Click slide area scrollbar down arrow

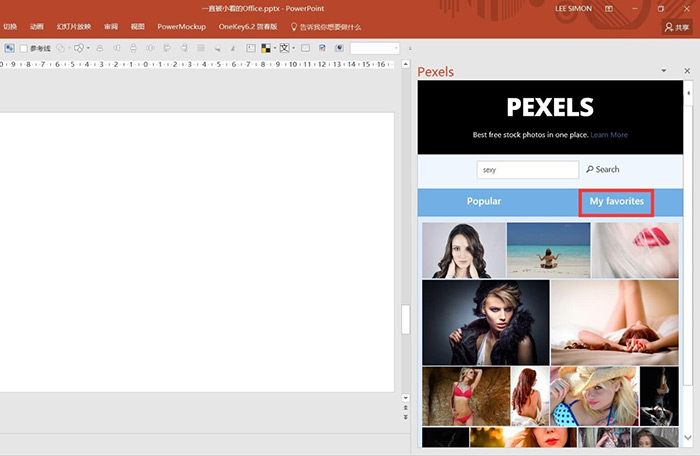(x=405, y=397)
